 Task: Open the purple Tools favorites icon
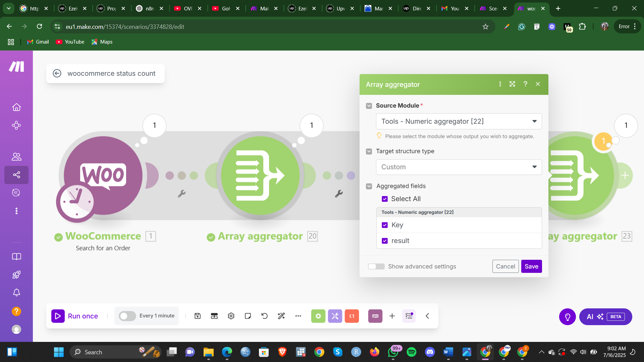tap(335, 316)
